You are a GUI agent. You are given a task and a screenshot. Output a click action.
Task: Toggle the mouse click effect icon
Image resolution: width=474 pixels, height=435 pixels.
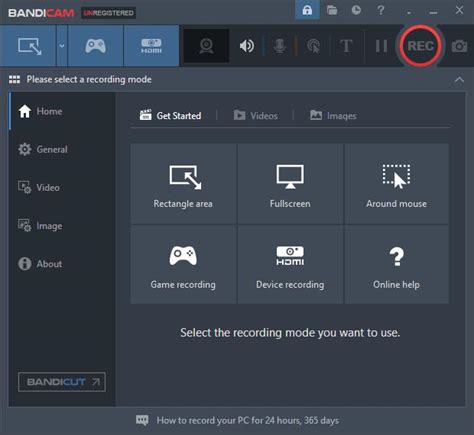(x=313, y=46)
